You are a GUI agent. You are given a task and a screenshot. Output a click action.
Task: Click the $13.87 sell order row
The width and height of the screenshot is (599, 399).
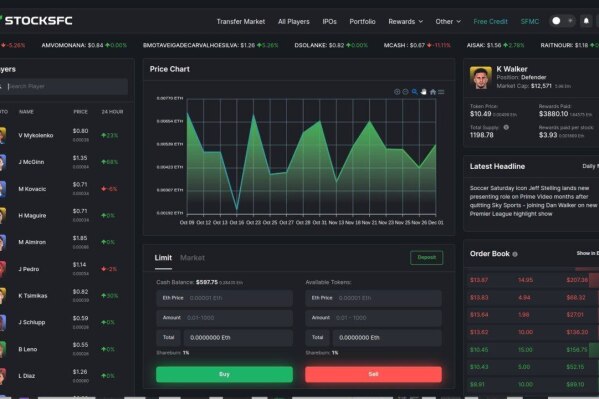pos(533,280)
